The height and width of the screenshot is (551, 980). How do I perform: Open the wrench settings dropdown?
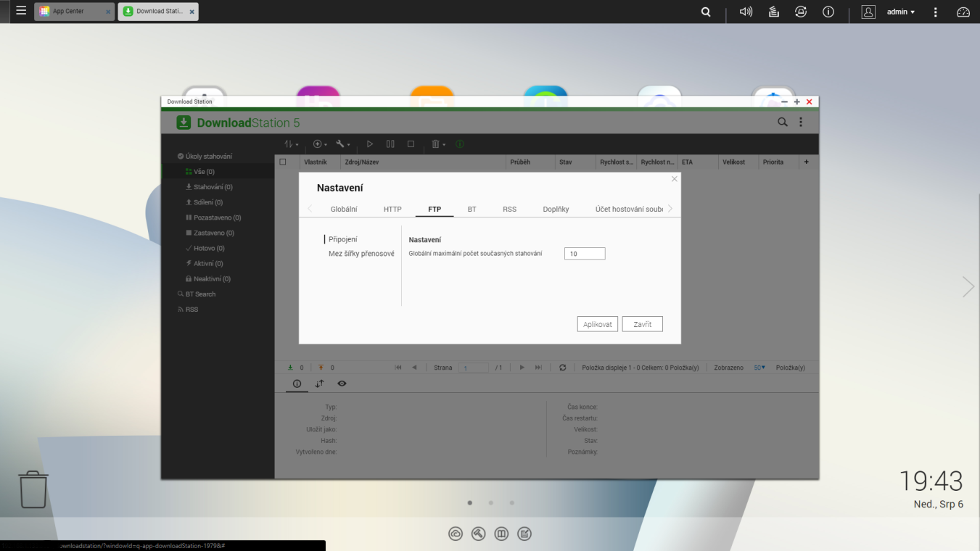tap(343, 144)
